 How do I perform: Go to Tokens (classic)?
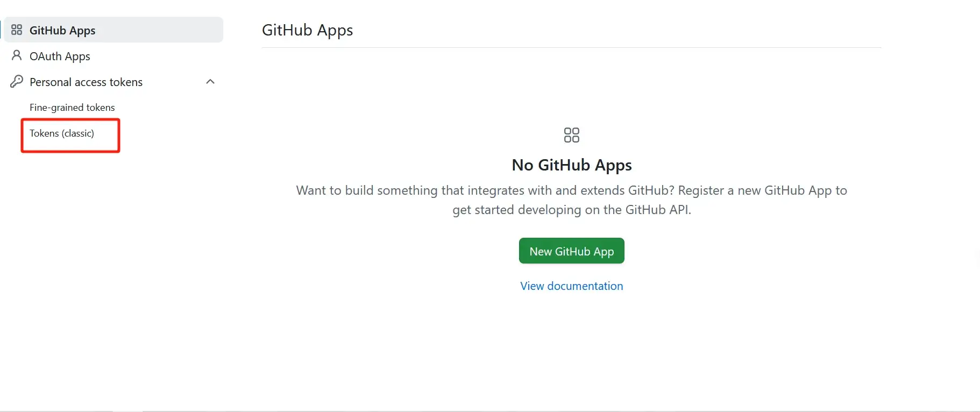click(x=62, y=133)
